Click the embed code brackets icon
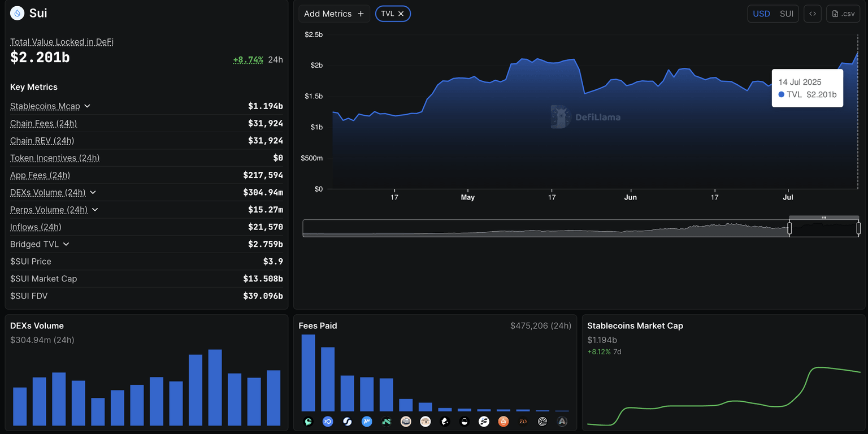868x434 pixels. (x=812, y=14)
